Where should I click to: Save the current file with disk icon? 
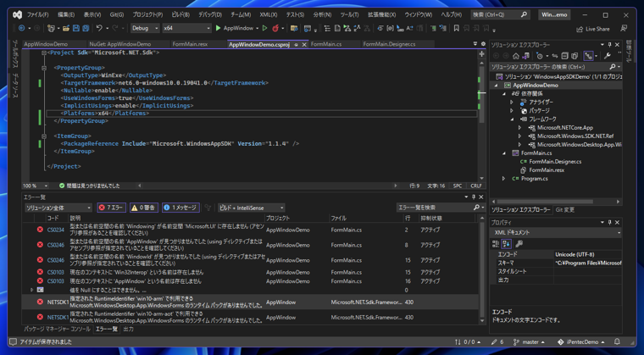[76, 28]
